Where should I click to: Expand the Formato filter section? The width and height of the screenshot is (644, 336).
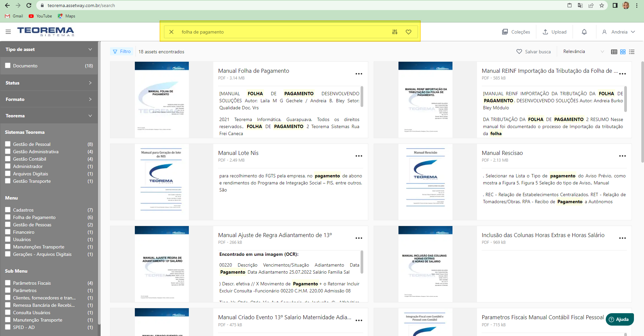click(x=49, y=99)
